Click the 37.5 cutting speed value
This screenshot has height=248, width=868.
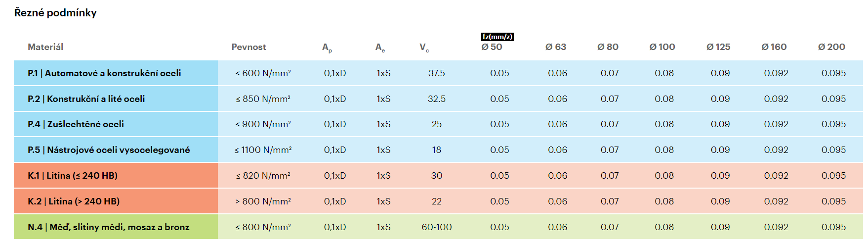pos(436,73)
